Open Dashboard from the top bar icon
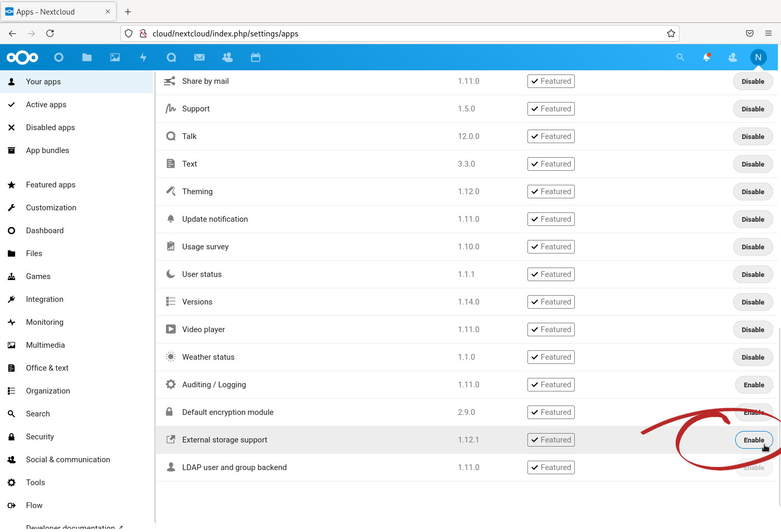Screen dimensions: 781x532 59,57
